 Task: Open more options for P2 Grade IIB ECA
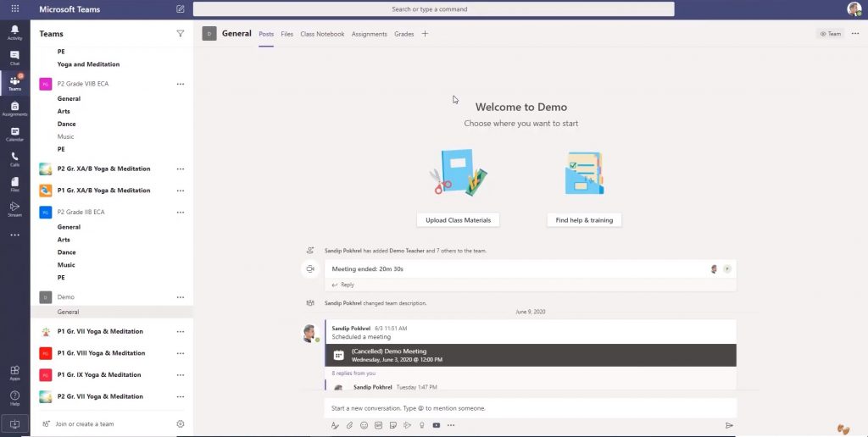[180, 212]
